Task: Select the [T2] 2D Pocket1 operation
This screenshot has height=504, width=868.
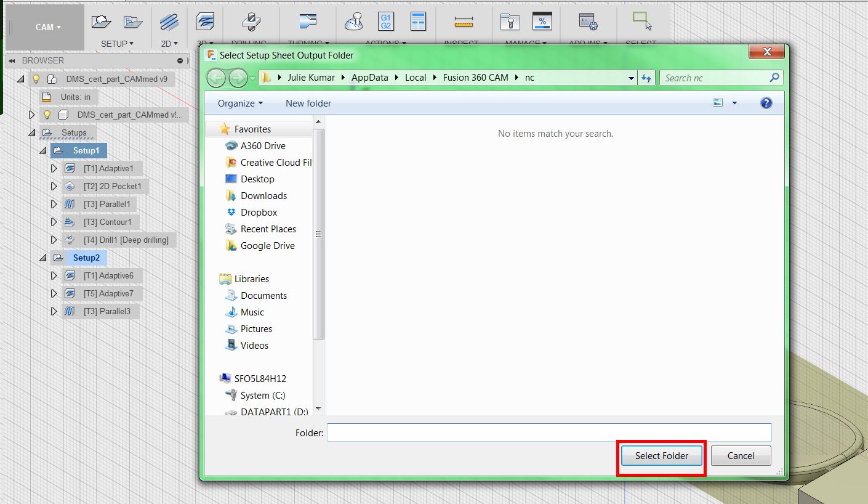Action: click(x=113, y=186)
